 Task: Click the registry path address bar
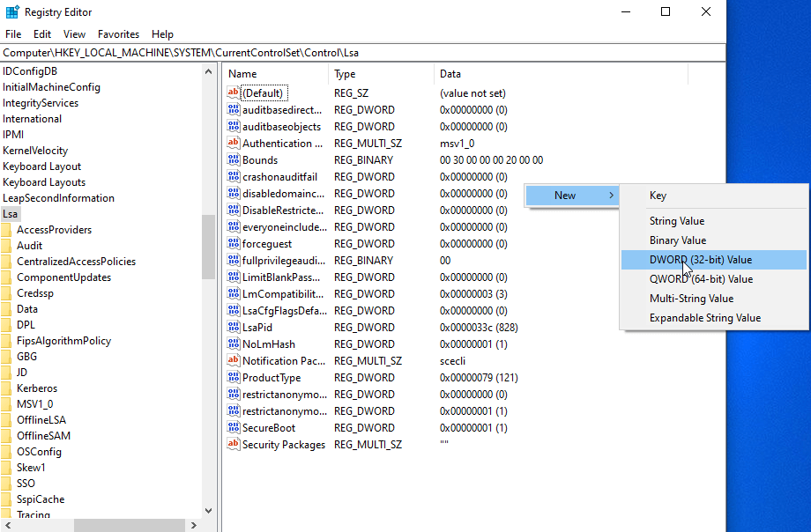pos(361,53)
